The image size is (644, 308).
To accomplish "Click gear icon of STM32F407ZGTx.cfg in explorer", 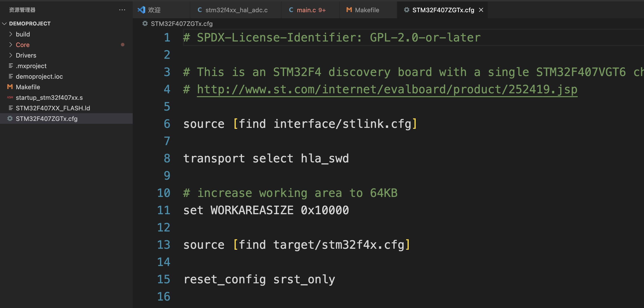I will [10, 118].
